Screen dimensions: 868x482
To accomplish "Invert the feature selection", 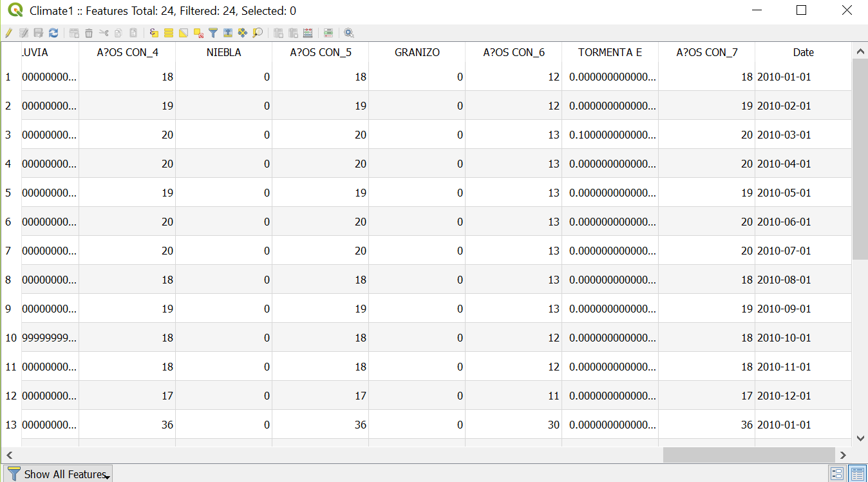I will click(x=184, y=33).
